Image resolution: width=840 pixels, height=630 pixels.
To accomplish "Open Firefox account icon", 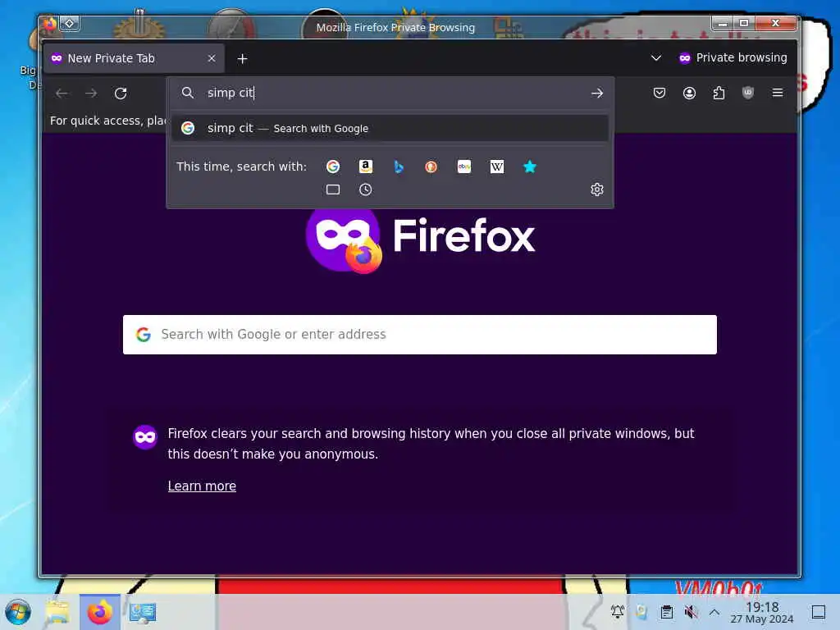I will coord(689,94).
